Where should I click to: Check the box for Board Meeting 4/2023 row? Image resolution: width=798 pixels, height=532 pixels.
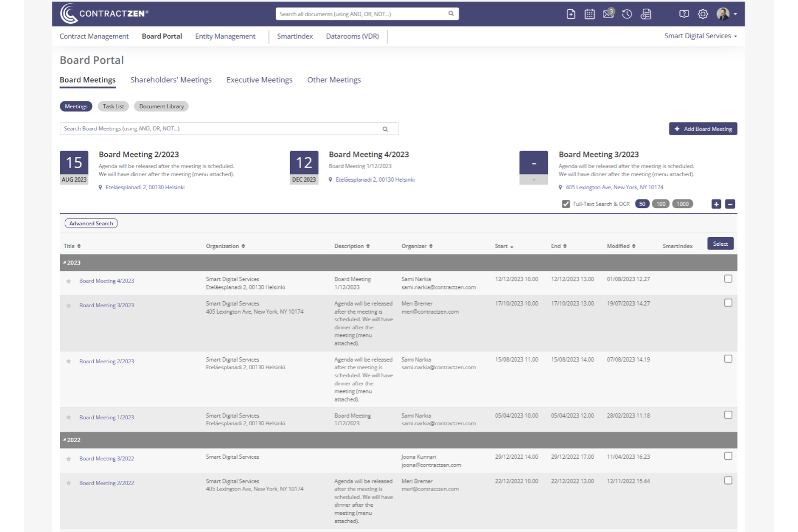(728, 279)
